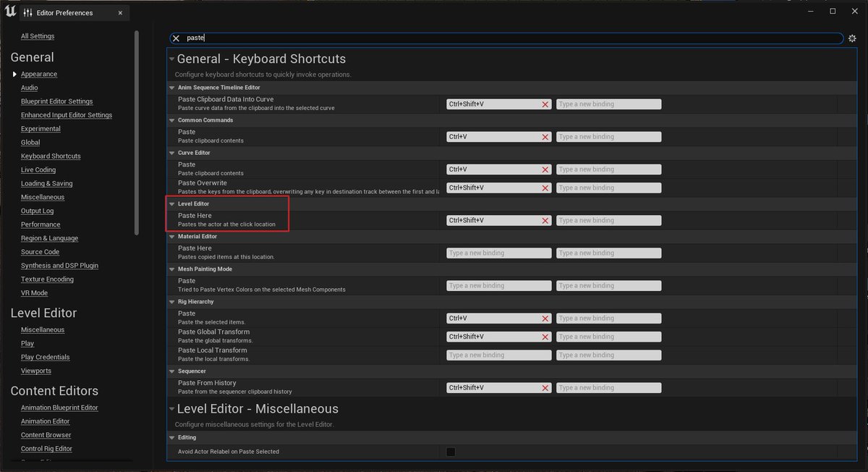Remove the Curve Editor Paste Overwrite binding
This screenshot has width=868, height=472.
545,187
